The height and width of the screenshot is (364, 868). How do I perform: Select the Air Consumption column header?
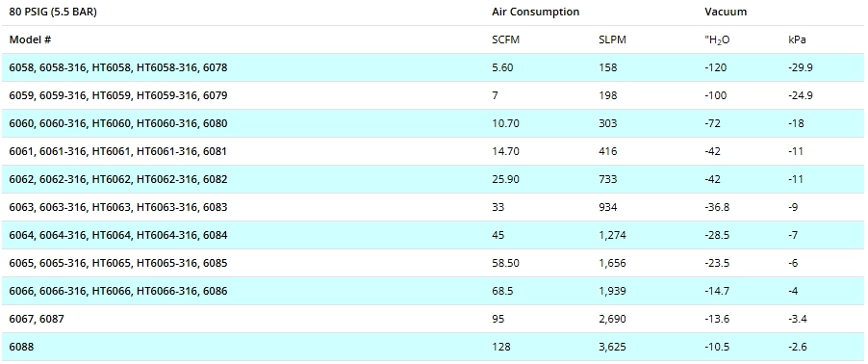(536, 12)
